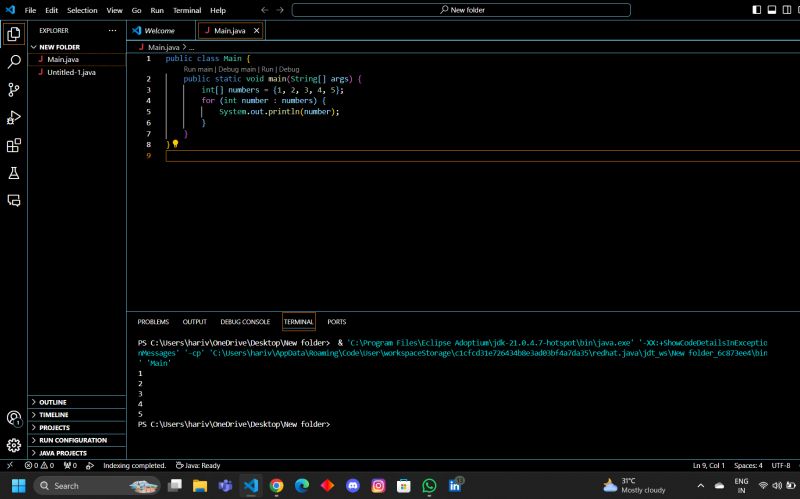This screenshot has width=800, height=499.
Task: Click the Java: Ready status item
Action: click(x=197, y=465)
